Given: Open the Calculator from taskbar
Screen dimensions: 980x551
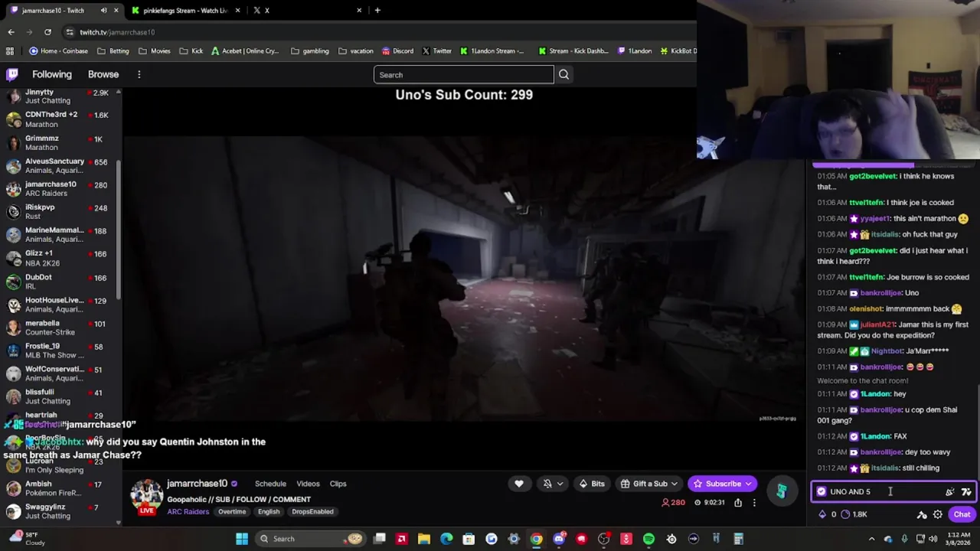Looking at the screenshot, I should (738, 539).
